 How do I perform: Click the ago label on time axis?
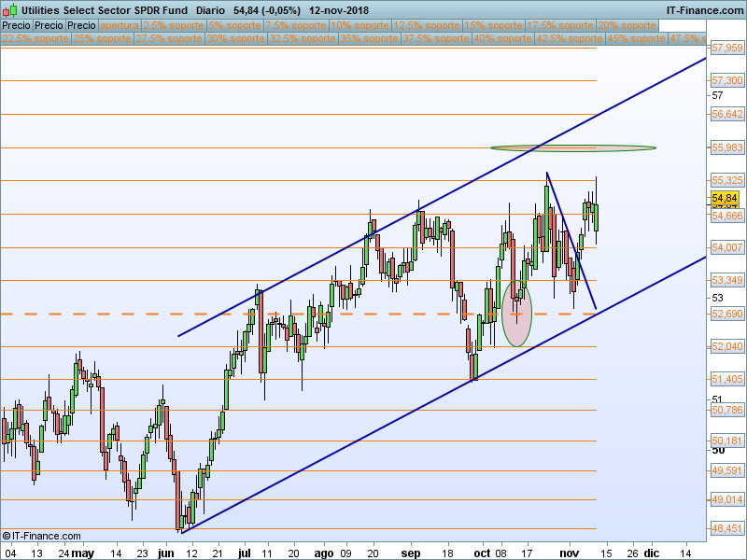tap(324, 553)
